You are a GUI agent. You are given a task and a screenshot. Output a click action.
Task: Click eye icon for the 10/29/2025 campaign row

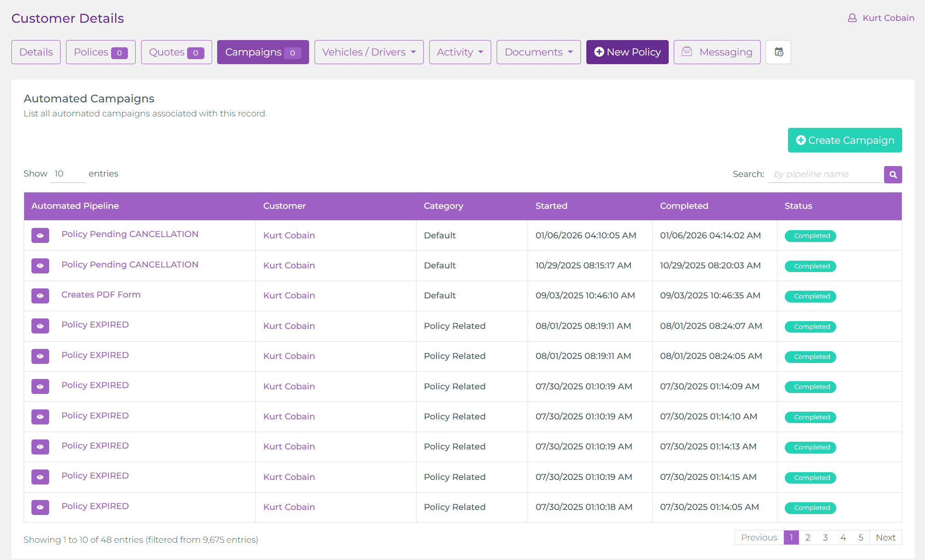40,266
